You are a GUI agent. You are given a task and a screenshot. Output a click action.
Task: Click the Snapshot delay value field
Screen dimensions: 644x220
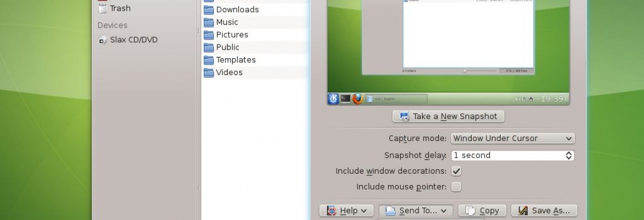pyautogui.click(x=508, y=156)
